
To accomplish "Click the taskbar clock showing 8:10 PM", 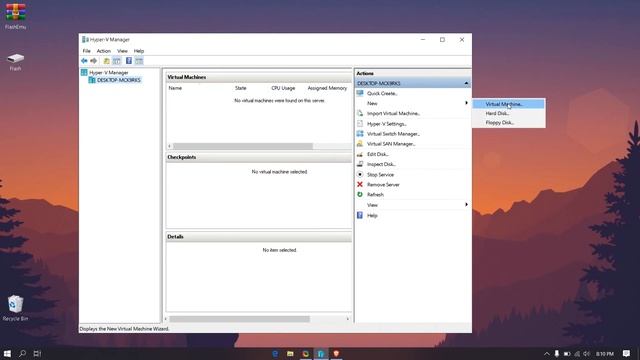I will tap(605, 353).
